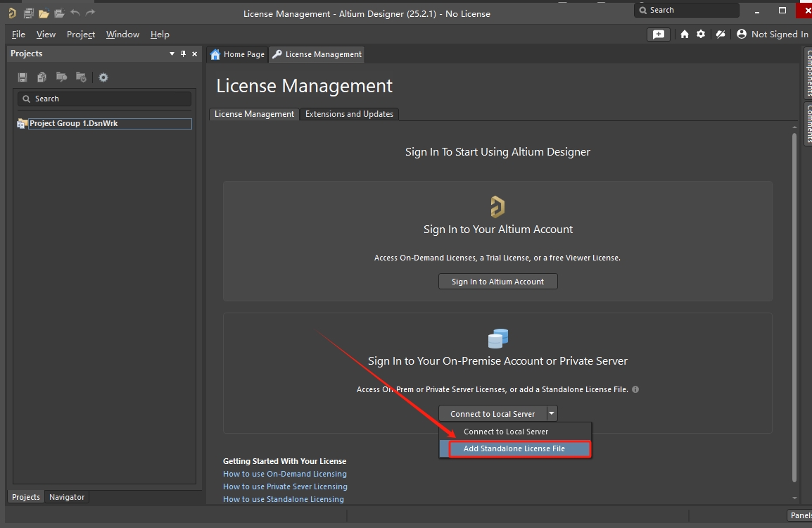Click the feedback speech bubble icon
812x528 pixels.
coord(658,34)
